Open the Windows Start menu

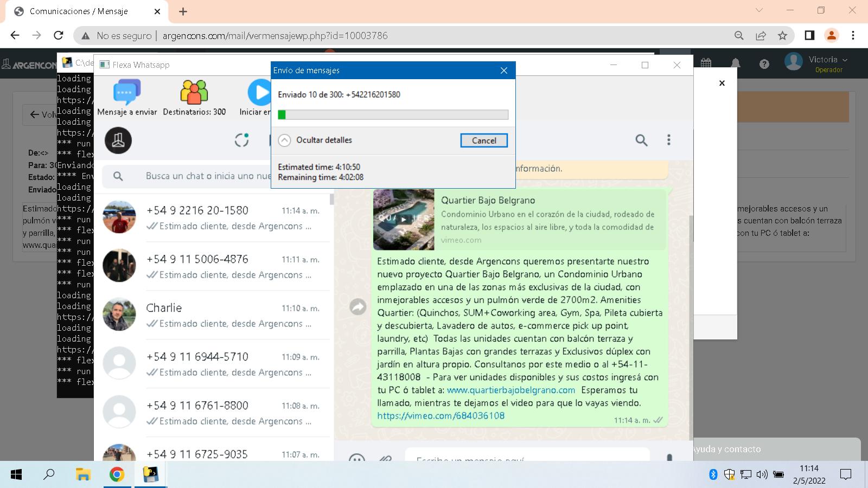16,475
